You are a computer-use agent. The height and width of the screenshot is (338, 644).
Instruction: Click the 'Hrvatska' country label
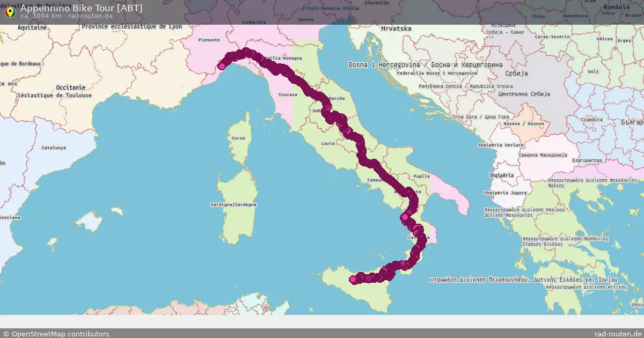click(x=396, y=28)
